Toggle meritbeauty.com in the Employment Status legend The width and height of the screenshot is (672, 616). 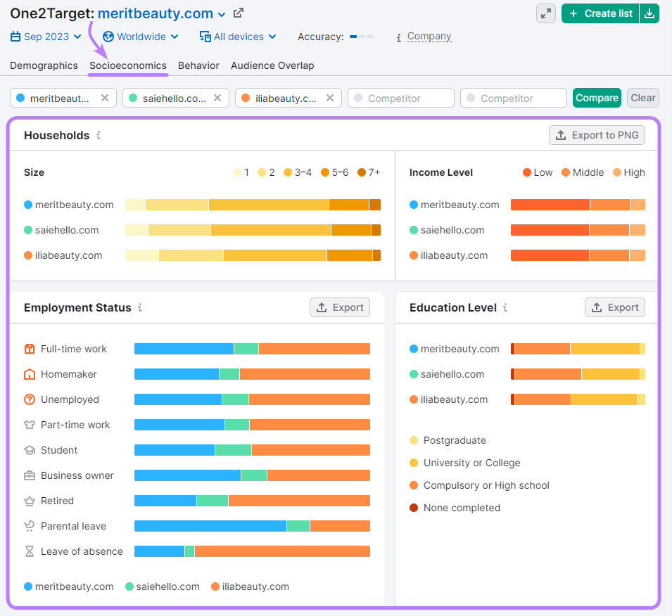pyautogui.click(x=68, y=586)
